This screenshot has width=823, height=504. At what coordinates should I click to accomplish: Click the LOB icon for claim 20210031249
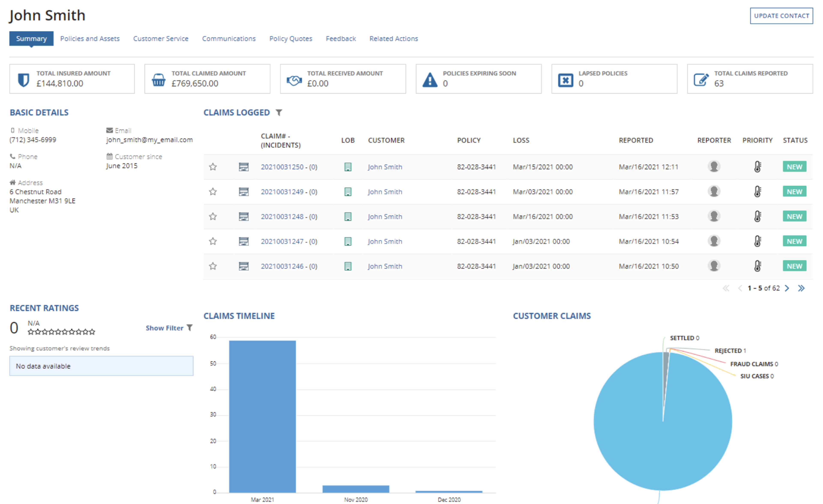point(348,192)
